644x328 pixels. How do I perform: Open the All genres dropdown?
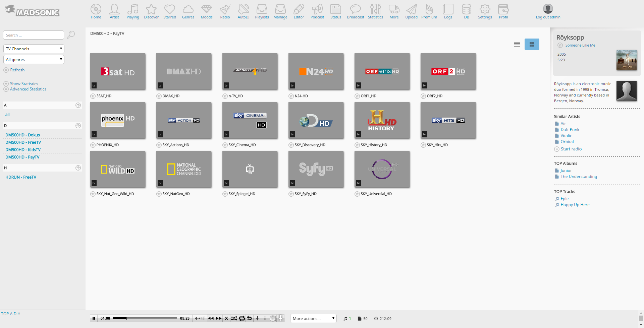point(34,60)
